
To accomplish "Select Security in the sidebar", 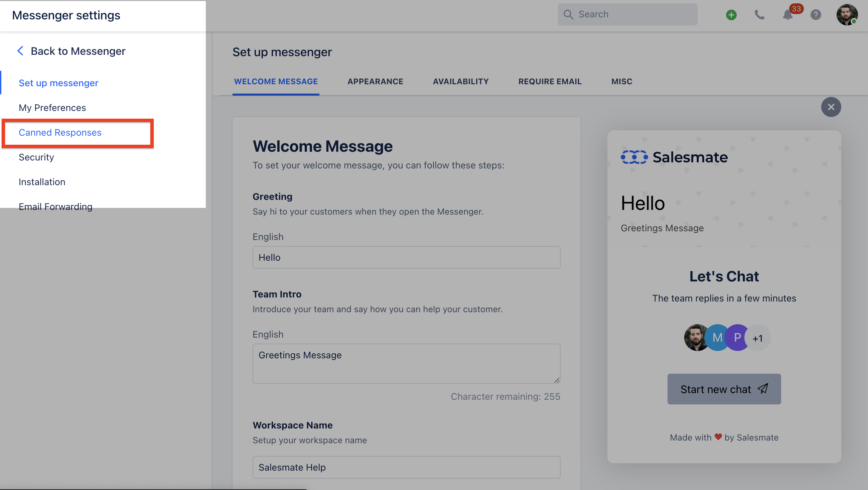I will pos(36,157).
